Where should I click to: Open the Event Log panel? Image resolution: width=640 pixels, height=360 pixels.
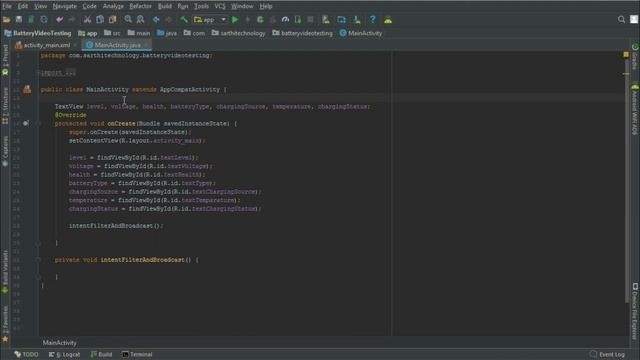[607, 354]
